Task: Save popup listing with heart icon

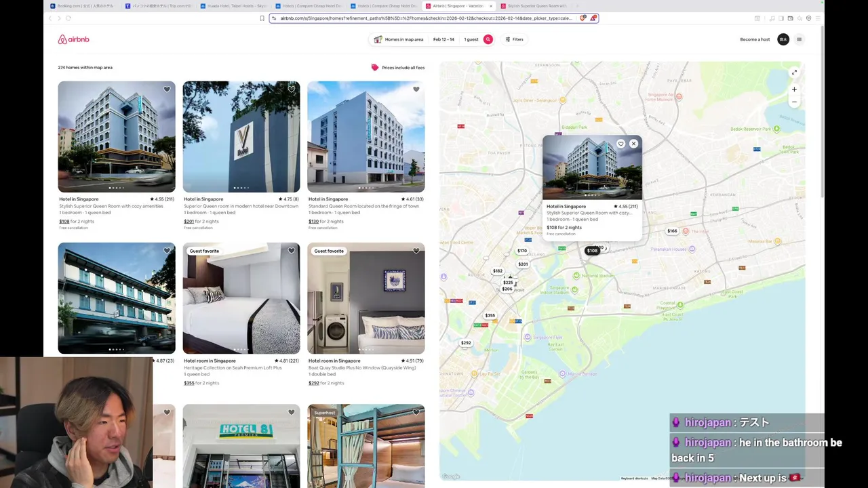Action: (x=620, y=144)
